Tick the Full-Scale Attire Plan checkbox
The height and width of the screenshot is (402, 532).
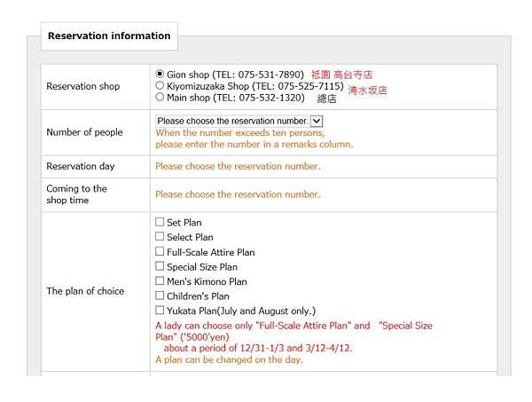click(160, 252)
